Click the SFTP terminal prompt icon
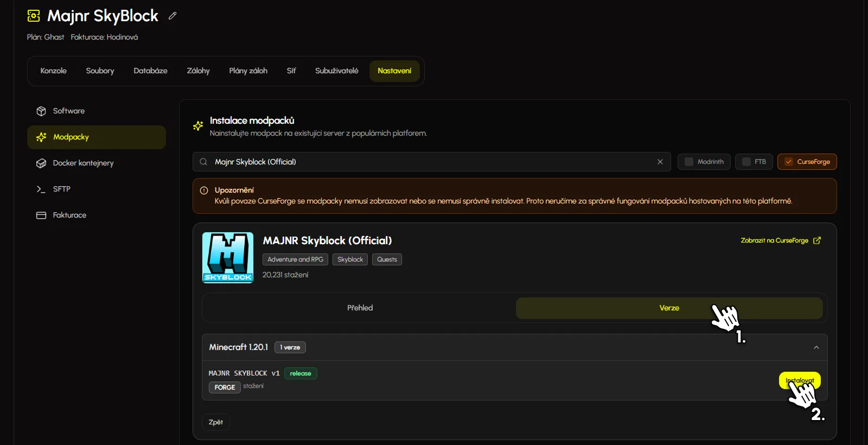 [41, 189]
